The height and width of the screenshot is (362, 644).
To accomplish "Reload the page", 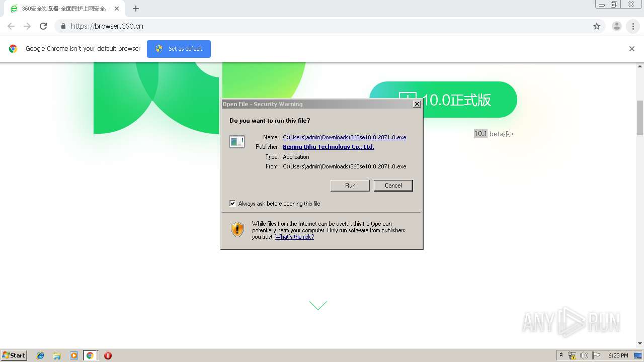I will pos(43,26).
